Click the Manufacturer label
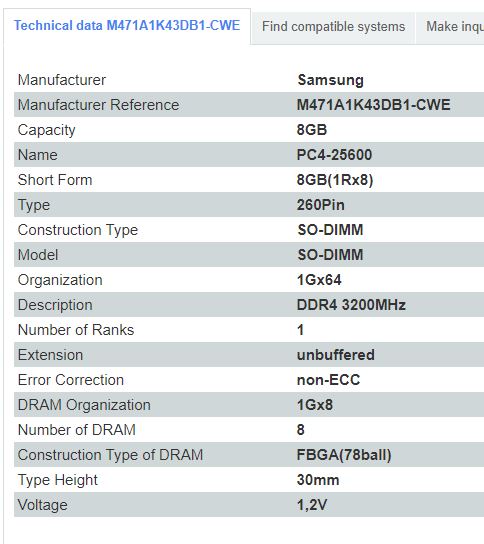484x544 pixels. (62, 80)
